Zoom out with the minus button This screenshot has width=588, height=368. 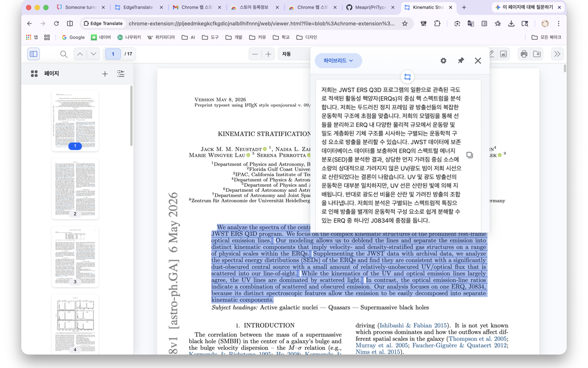click(x=255, y=54)
